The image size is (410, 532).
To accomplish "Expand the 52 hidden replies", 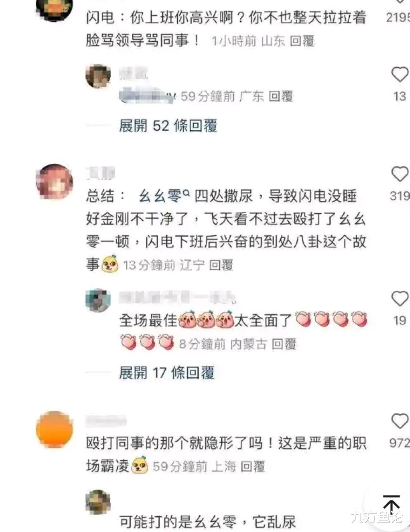I will [168, 126].
